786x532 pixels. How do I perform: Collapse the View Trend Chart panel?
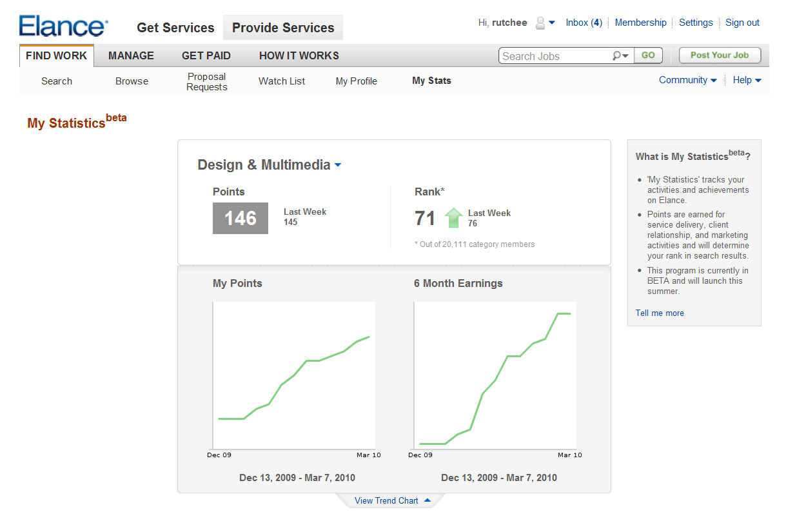click(x=392, y=500)
